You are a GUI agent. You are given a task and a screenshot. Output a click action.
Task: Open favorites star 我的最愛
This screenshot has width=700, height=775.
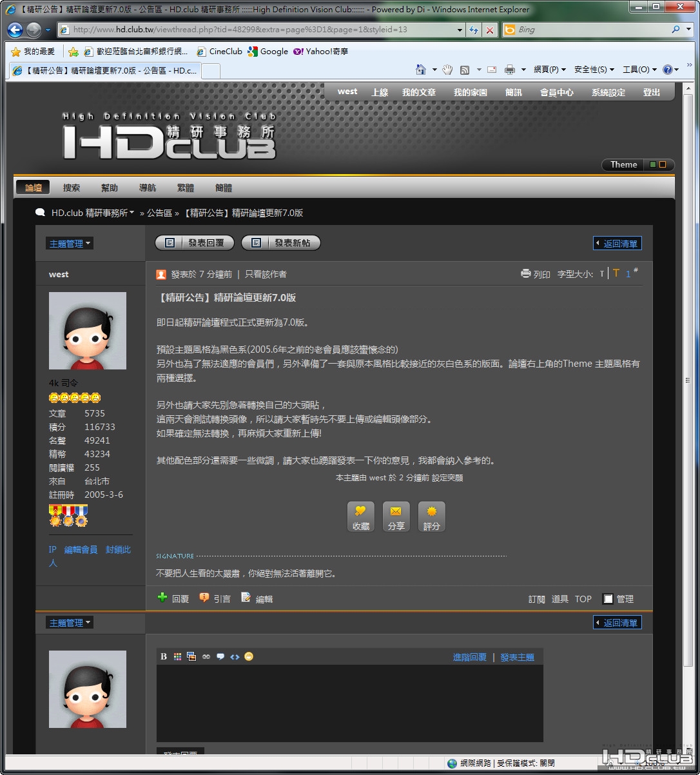pos(33,52)
